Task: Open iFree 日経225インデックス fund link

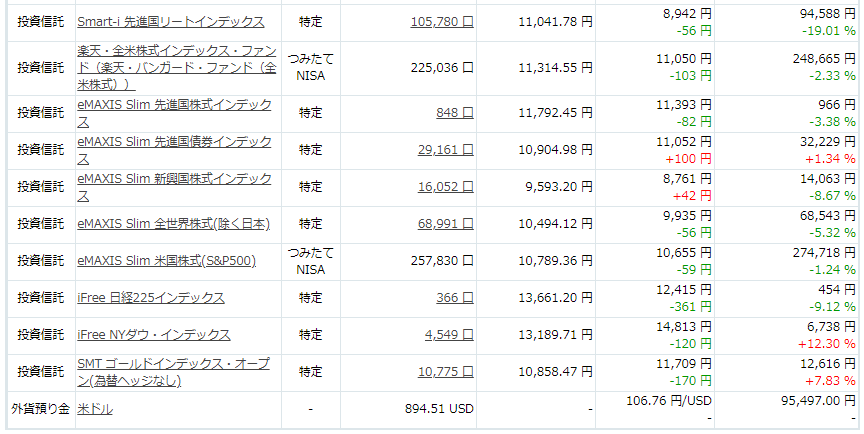Action: [x=151, y=298]
